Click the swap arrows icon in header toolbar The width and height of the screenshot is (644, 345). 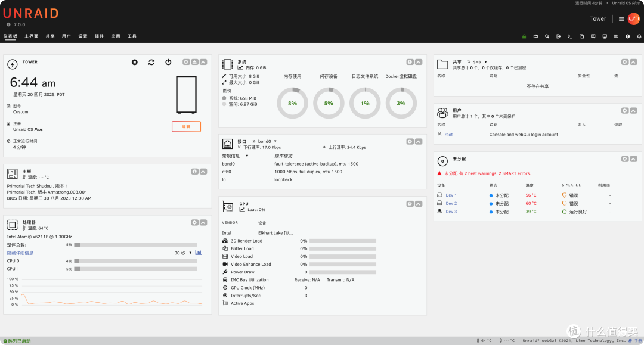pyautogui.click(x=535, y=36)
